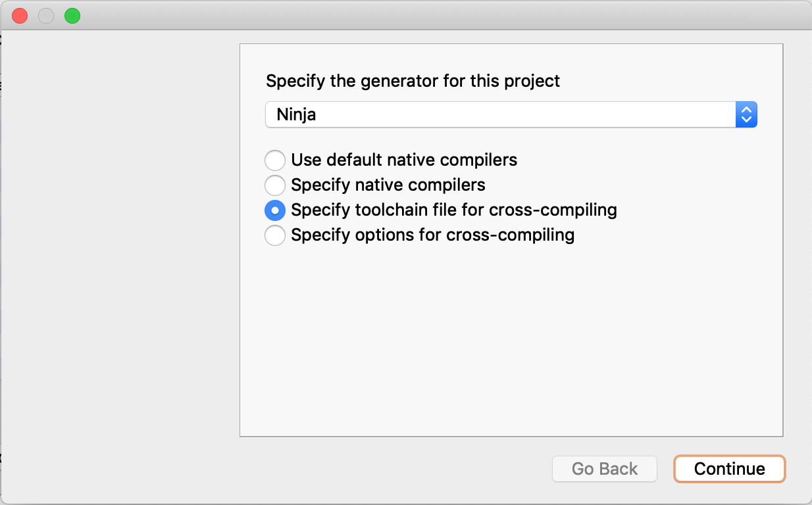Click the Go Back button
Viewport: 812px width, 505px height.
605,469
